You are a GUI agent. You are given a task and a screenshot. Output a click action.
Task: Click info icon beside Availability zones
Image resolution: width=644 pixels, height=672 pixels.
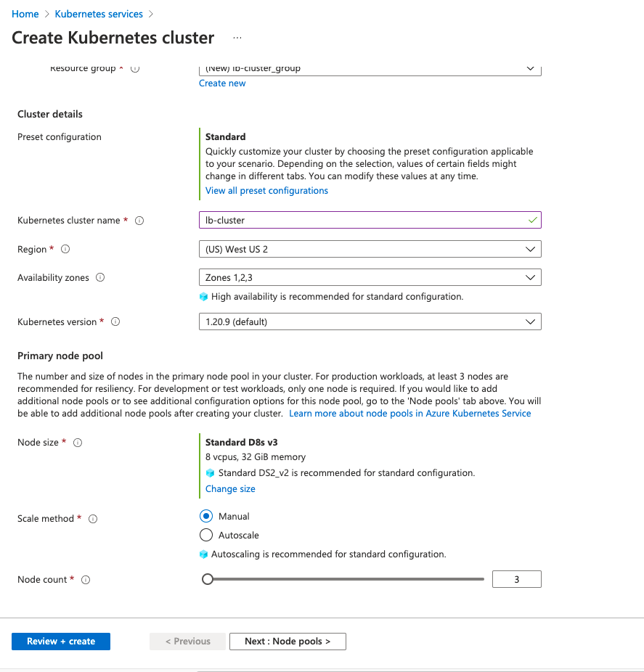click(x=100, y=278)
